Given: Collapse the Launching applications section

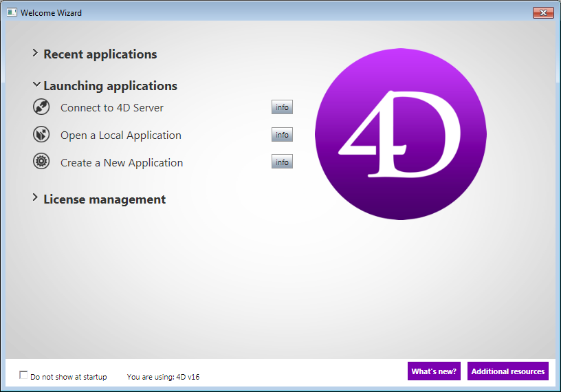Looking at the screenshot, I should click(36, 85).
